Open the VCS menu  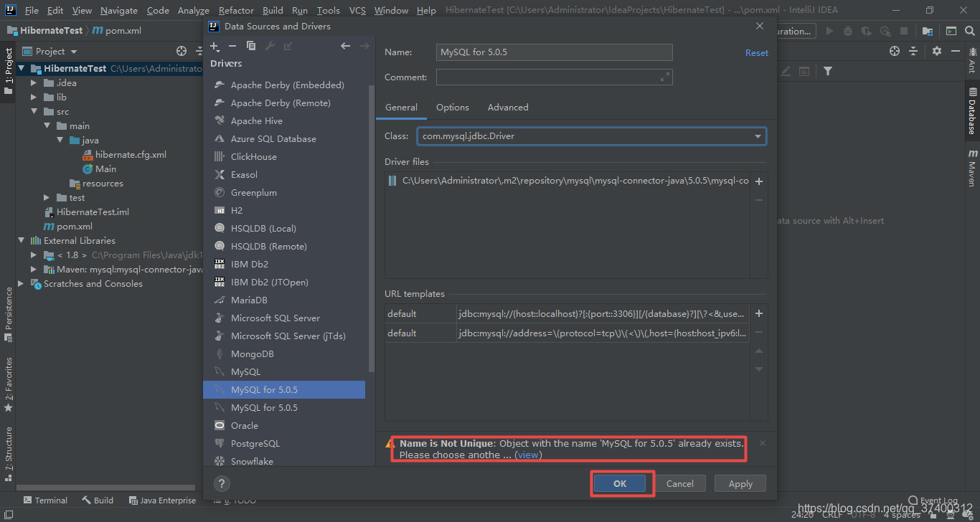(357, 10)
